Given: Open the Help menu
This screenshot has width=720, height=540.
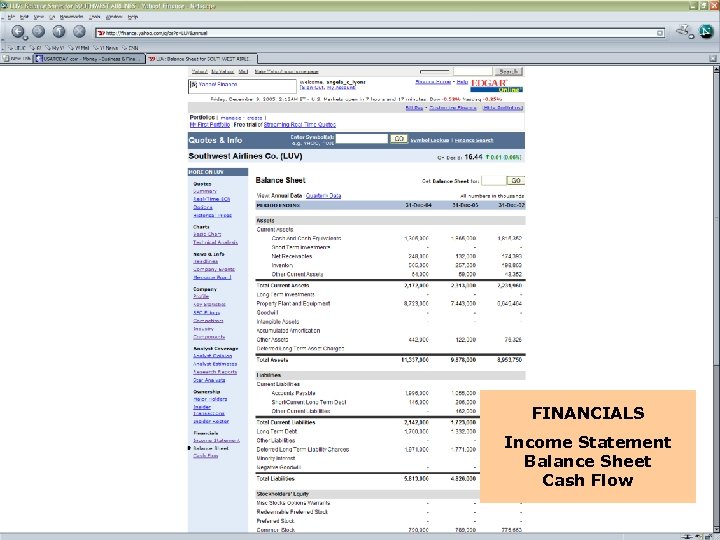Looking at the screenshot, I should (x=133, y=17).
